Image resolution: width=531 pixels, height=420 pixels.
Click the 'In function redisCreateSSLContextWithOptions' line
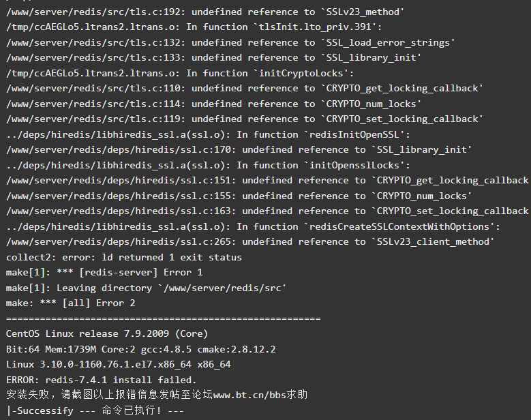(253, 226)
